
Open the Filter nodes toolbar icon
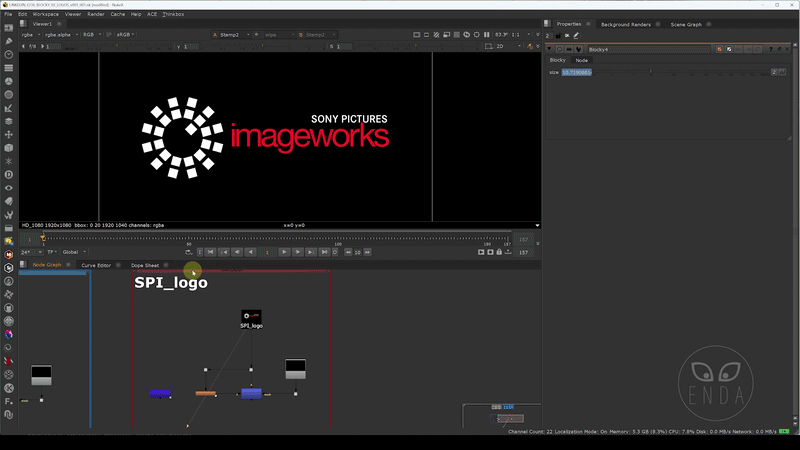tap(9, 94)
